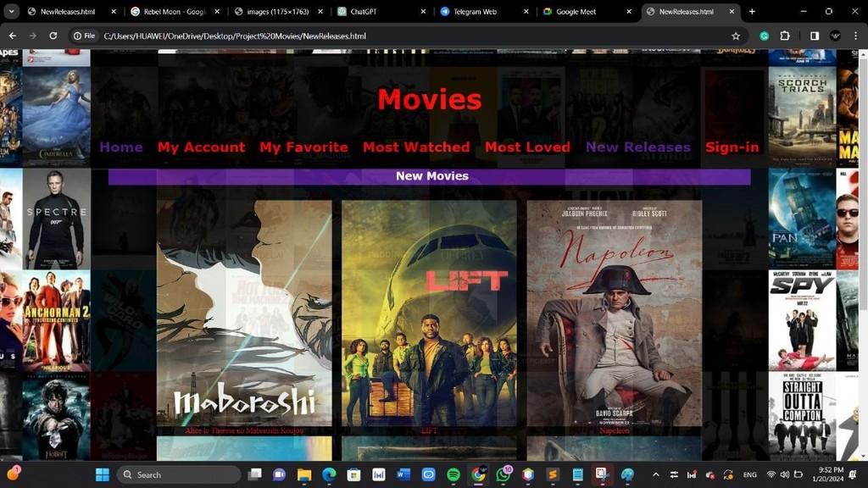The height and width of the screenshot is (488, 868).
Task: Open the clock showing 9:52 PM
Action: tap(828, 474)
